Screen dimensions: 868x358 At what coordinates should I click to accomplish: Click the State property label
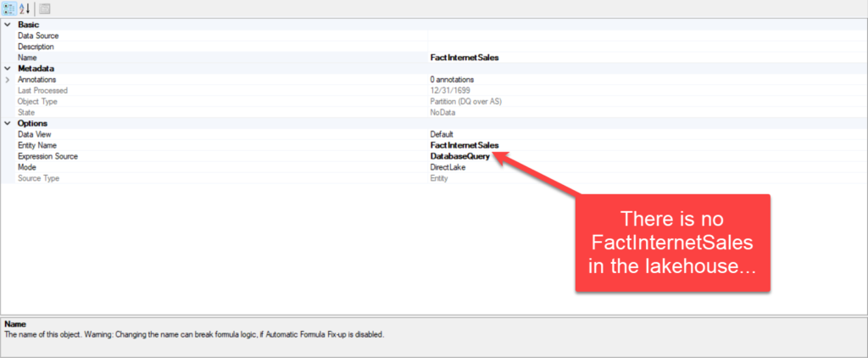(x=26, y=113)
